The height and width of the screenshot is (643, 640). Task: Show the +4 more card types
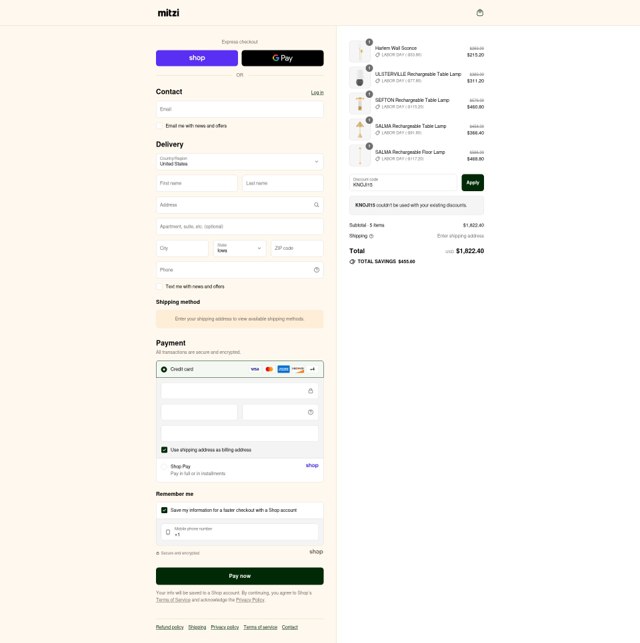tap(312, 369)
